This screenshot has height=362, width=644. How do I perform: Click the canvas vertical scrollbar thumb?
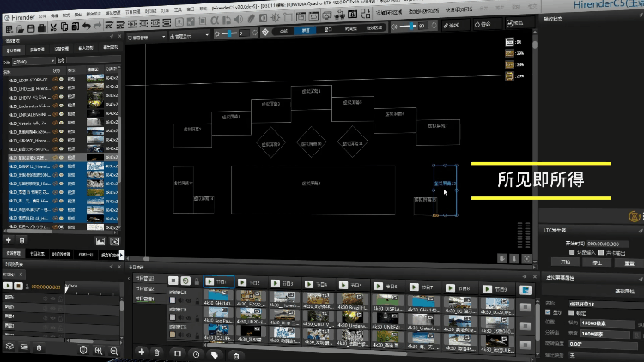coord(535,43)
